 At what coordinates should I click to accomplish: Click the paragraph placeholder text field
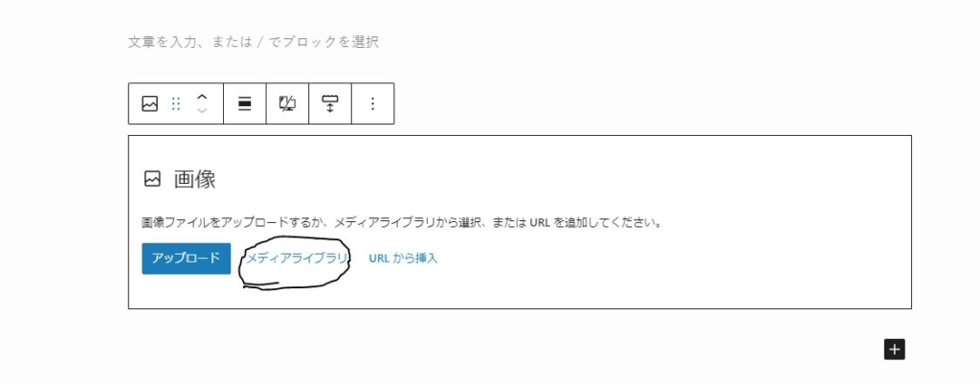(x=253, y=42)
